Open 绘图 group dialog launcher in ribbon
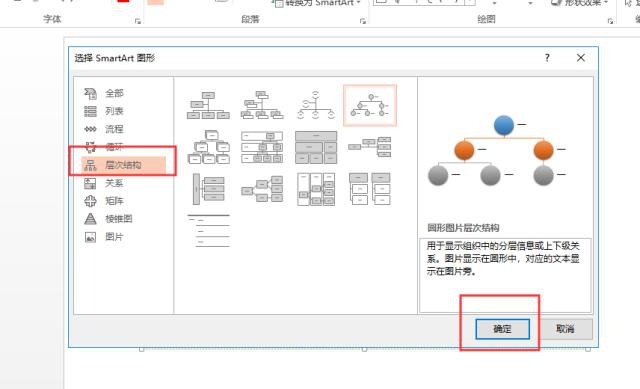Viewport: 640px width, 389px height. tap(610, 21)
